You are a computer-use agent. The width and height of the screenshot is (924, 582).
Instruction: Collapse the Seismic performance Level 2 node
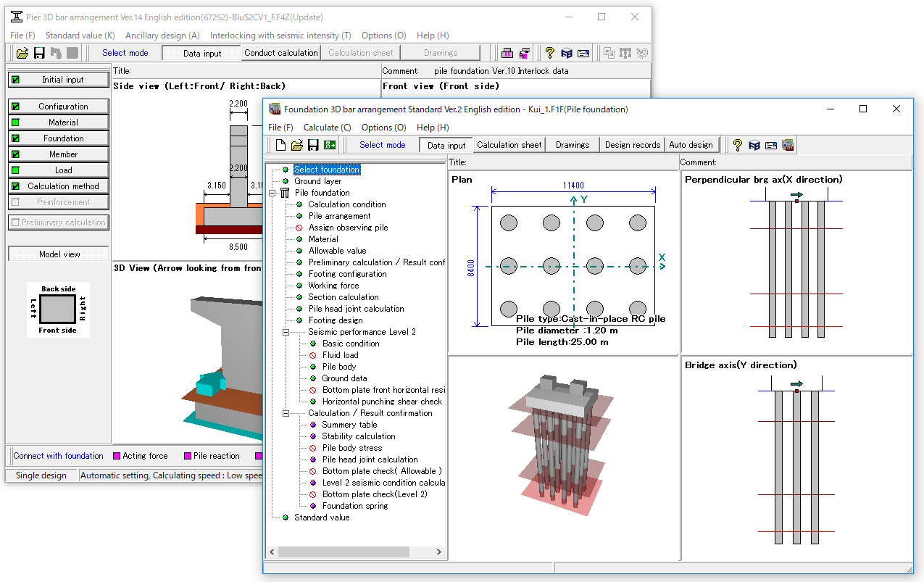[x=286, y=332]
